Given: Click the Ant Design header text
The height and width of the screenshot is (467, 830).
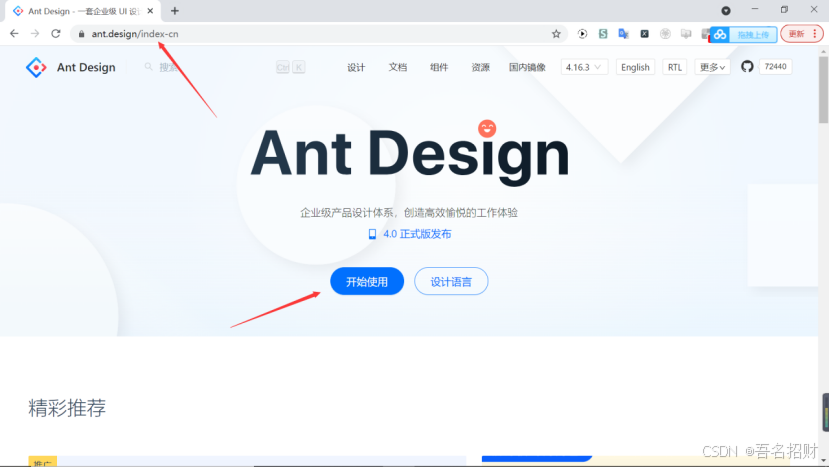Looking at the screenshot, I should pos(86,67).
